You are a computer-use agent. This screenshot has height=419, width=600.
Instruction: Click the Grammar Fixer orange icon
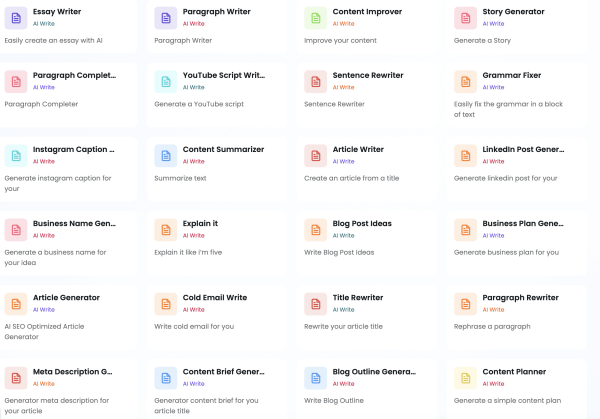coord(466,82)
